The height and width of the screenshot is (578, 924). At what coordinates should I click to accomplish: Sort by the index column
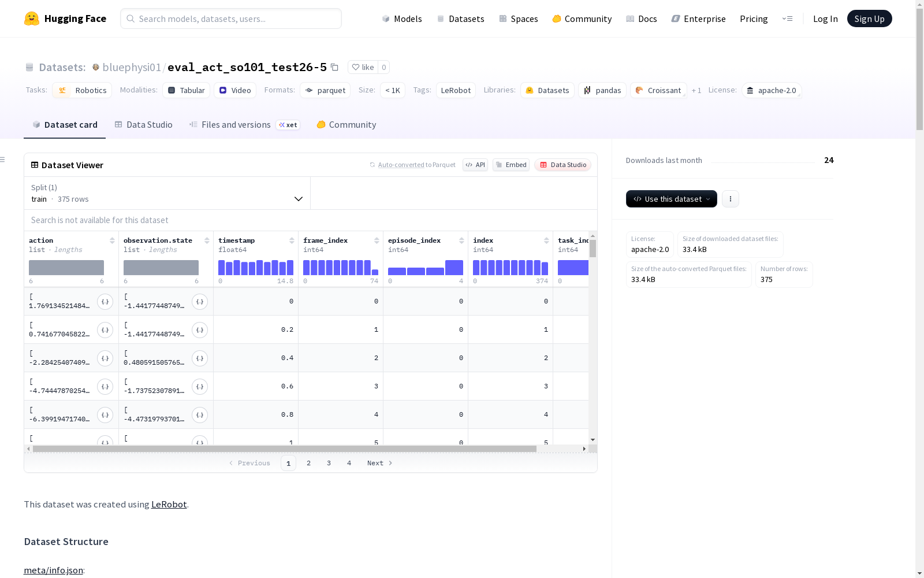point(546,240)
